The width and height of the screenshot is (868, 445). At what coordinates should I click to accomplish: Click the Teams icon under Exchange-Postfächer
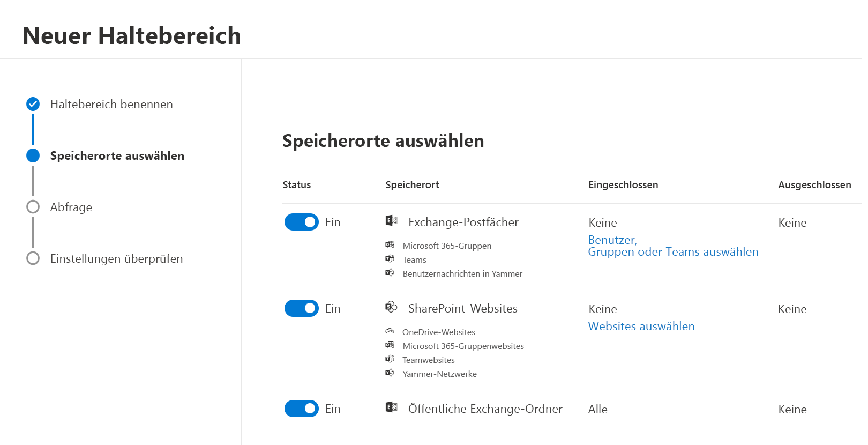(390, 258)
